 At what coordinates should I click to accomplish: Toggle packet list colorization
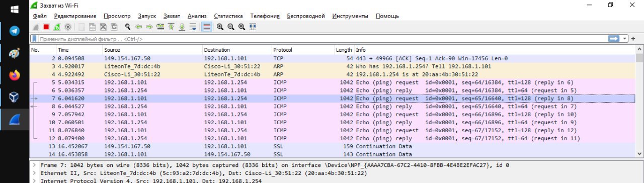point(207,27)
